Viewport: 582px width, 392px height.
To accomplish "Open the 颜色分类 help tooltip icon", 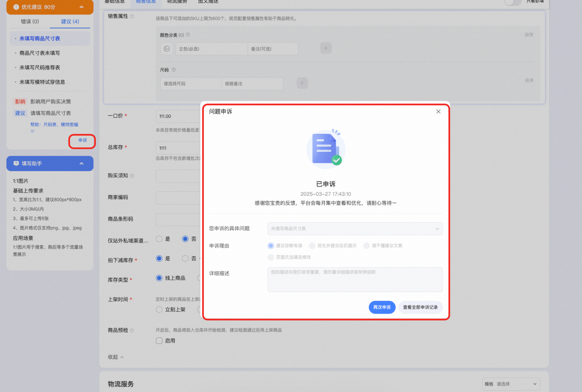I will click(x=188, y=35).
